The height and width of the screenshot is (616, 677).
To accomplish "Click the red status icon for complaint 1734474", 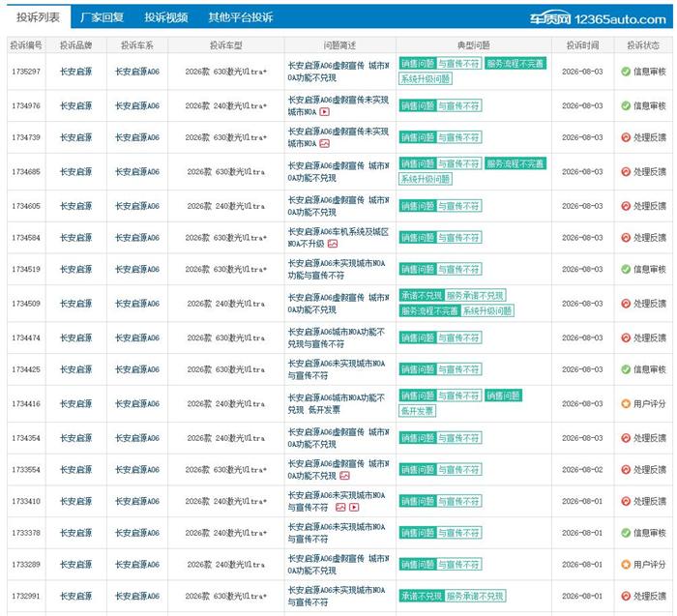I will click(626, 337).
